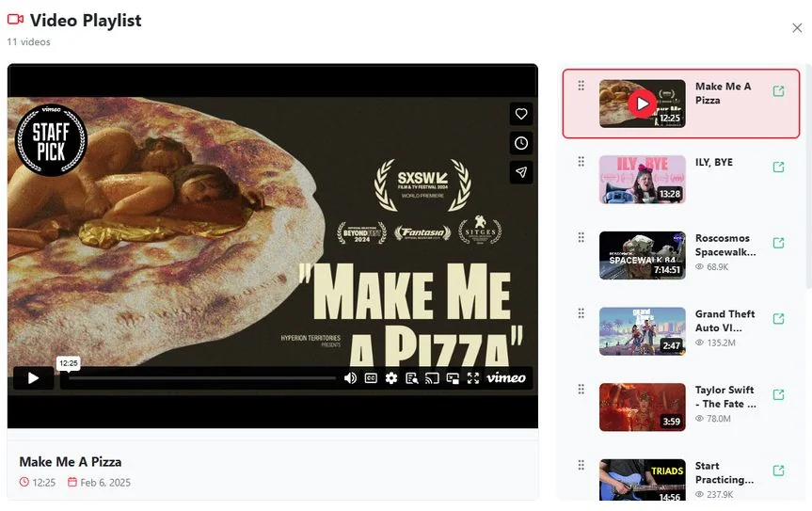Click the Feb 6, 2025 date
Image resolution: width=812 pixels, height=511 pixels.
click(105, 483)
